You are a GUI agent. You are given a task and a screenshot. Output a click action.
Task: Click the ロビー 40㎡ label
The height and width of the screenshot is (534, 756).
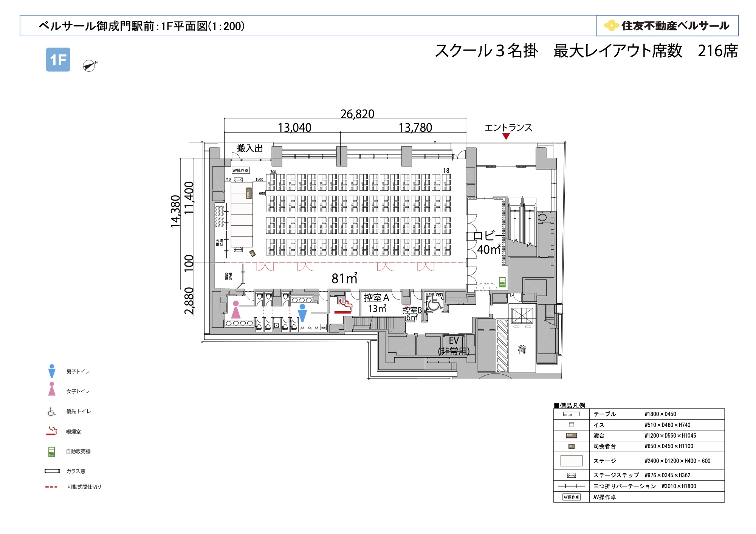[x=489, y=243]
